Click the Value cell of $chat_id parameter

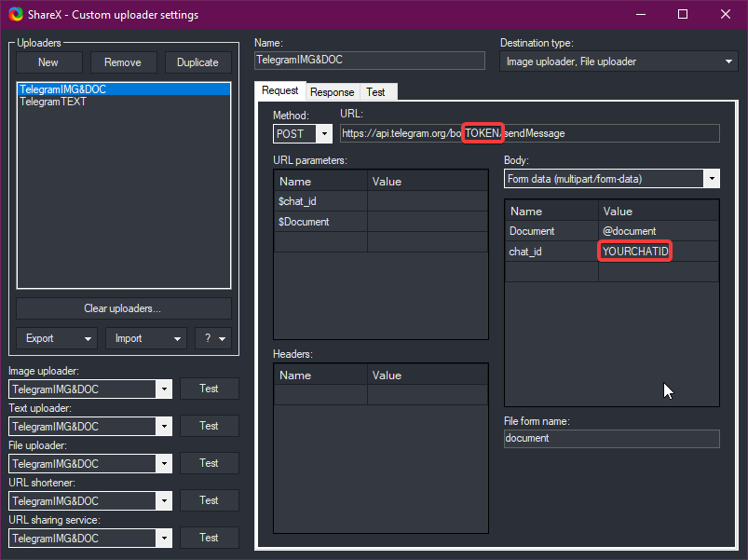pos(428,201)
